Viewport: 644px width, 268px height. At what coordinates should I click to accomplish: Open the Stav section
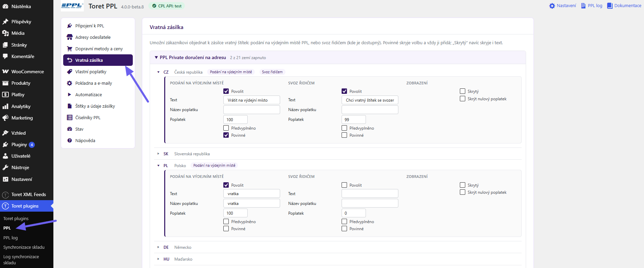(x=98, y=129)
